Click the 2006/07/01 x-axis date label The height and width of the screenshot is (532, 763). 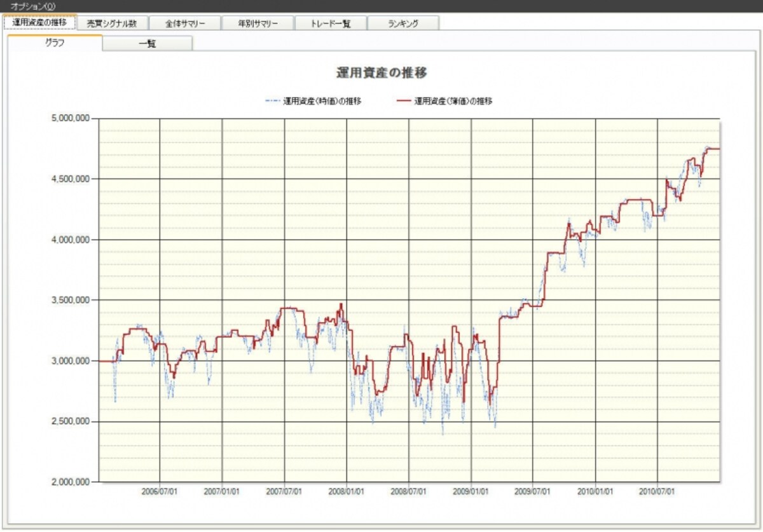click(160, 491)
